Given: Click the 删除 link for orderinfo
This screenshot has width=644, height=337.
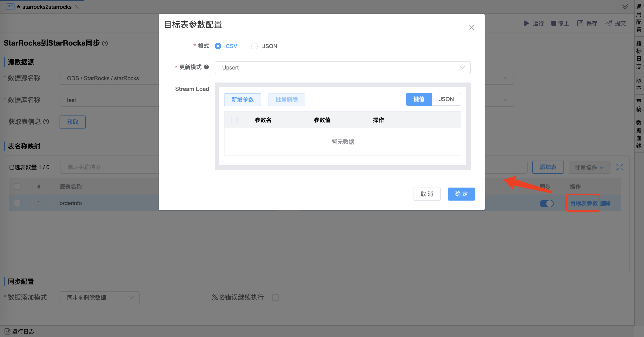Looking at the screenshot, I should pyautogui.click(x=605, y=203).
